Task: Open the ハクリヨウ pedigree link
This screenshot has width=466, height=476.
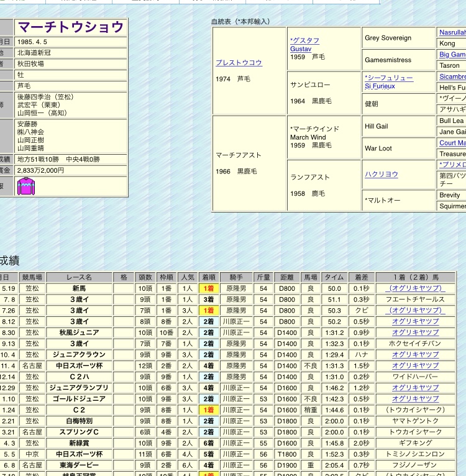Action: pos(381,175)
